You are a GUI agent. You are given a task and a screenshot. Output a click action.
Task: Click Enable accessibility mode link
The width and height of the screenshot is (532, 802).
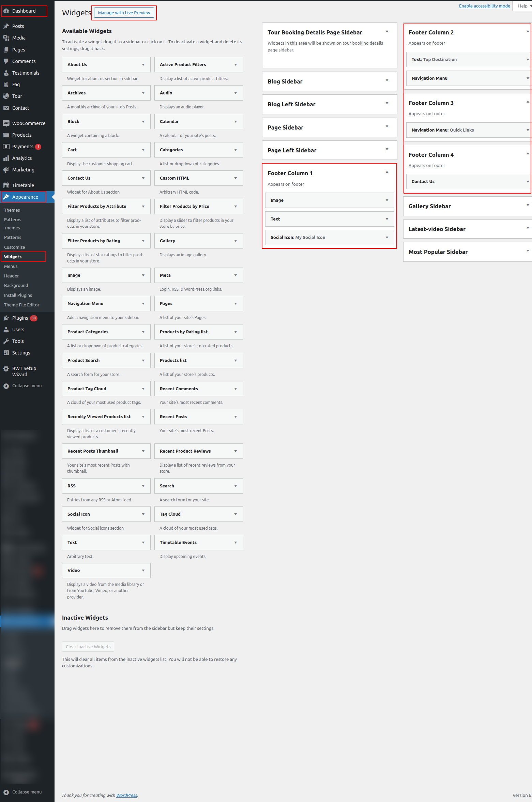click(484, 6)
